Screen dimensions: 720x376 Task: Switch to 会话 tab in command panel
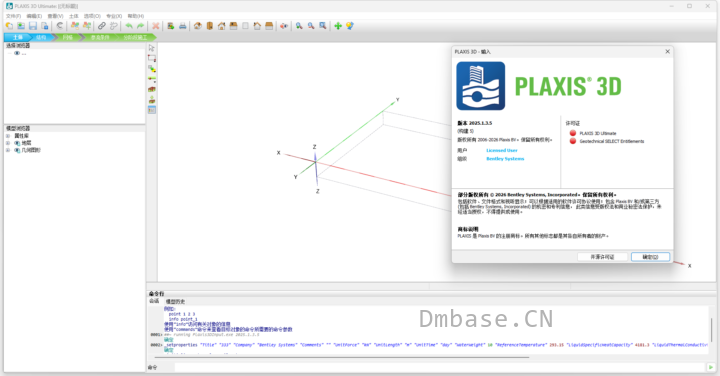(154, 301)
